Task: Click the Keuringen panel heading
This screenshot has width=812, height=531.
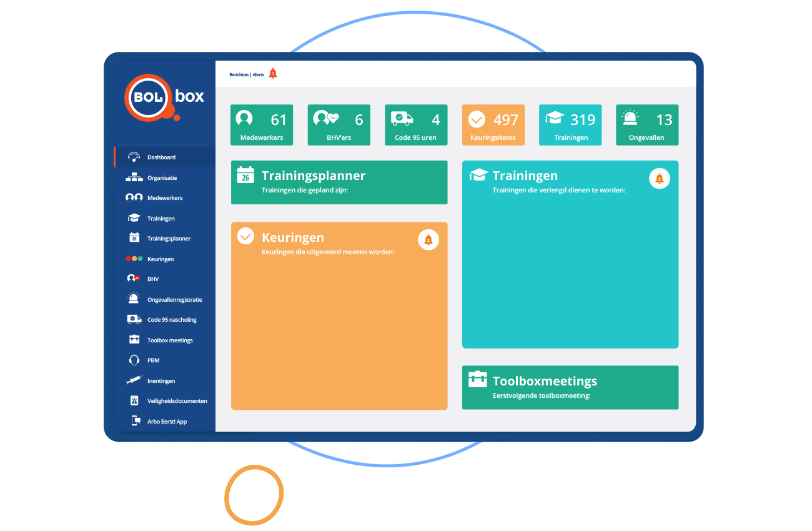Action: [x=293, y=237]
